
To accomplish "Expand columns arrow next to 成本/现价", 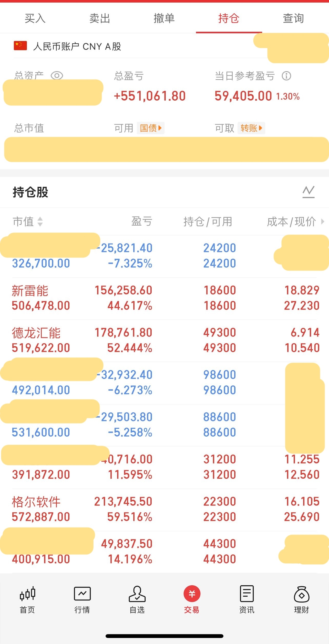I will [323, 222].
